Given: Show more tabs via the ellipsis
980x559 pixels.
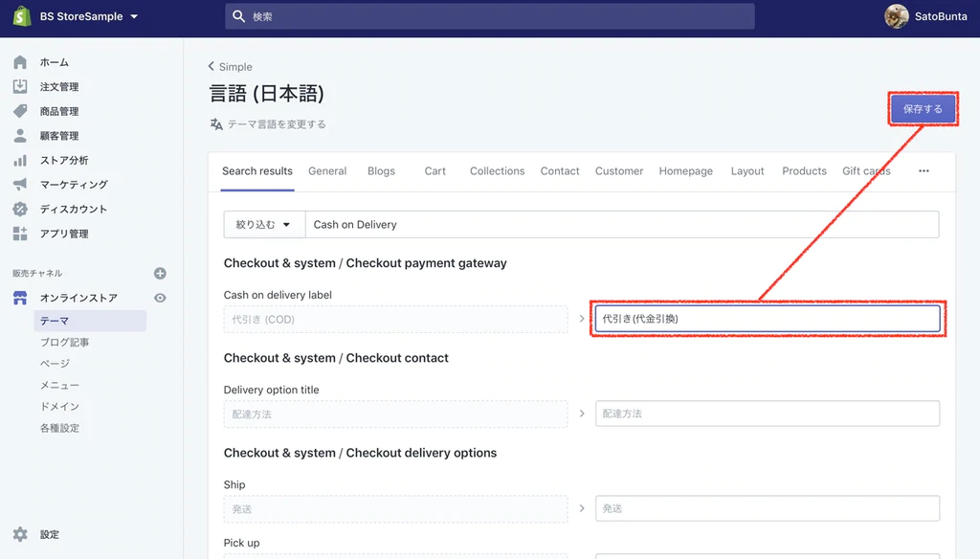Looking at the screenshot, I should coord(924,171).
